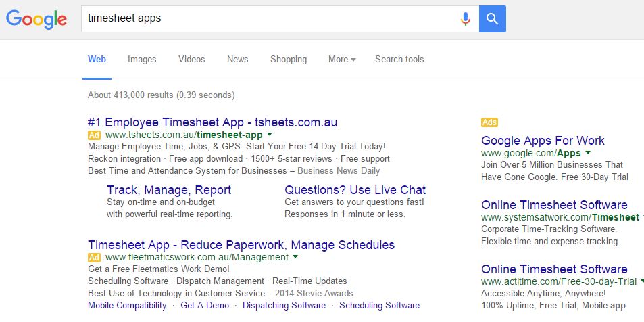Viewport: 644px width, 322px height.
Task: Expand arrow next to actitime.com URL
Action: pos(641,281)
